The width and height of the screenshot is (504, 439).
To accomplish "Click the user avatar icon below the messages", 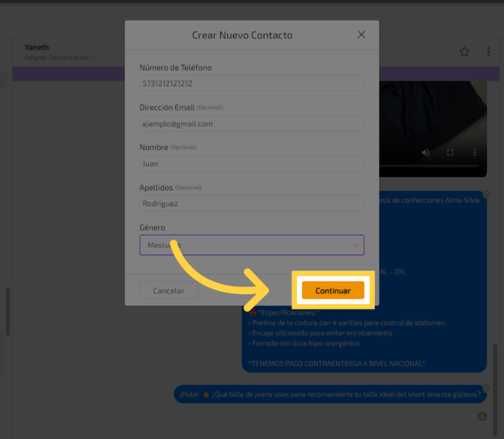I will tap(482, 416).
